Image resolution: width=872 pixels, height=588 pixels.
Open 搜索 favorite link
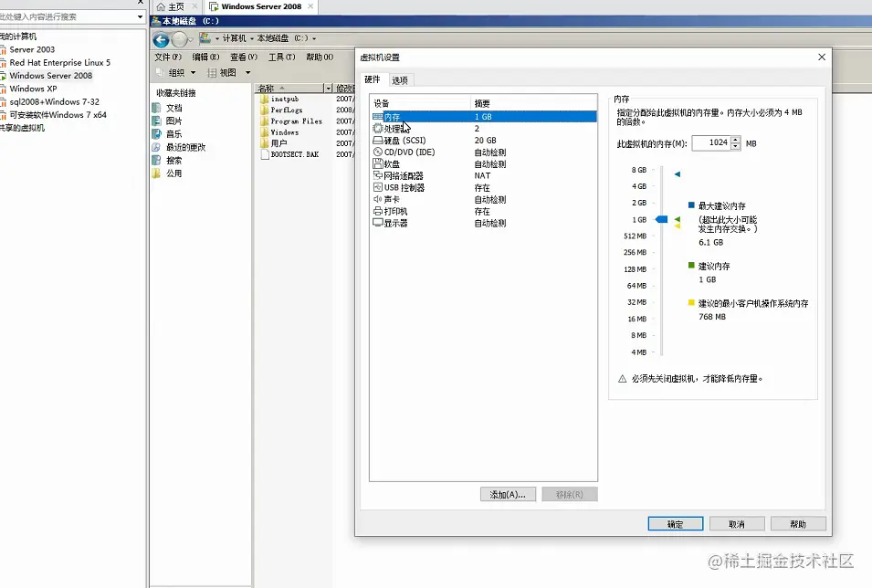point(167,160)
